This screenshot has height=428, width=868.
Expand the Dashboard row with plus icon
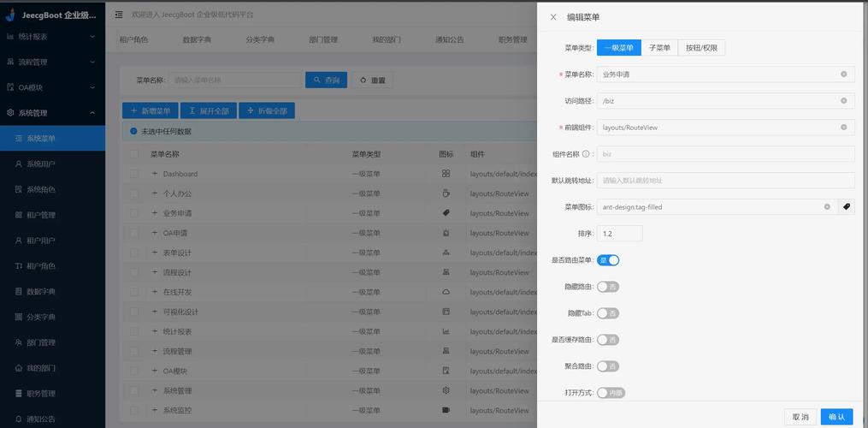[155, 174]
